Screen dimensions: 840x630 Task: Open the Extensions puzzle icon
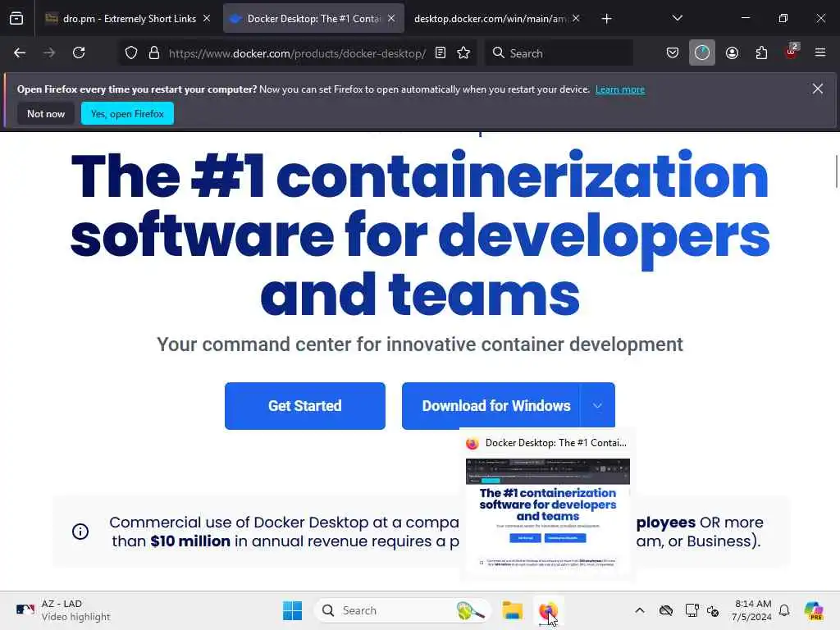[762, 53]
